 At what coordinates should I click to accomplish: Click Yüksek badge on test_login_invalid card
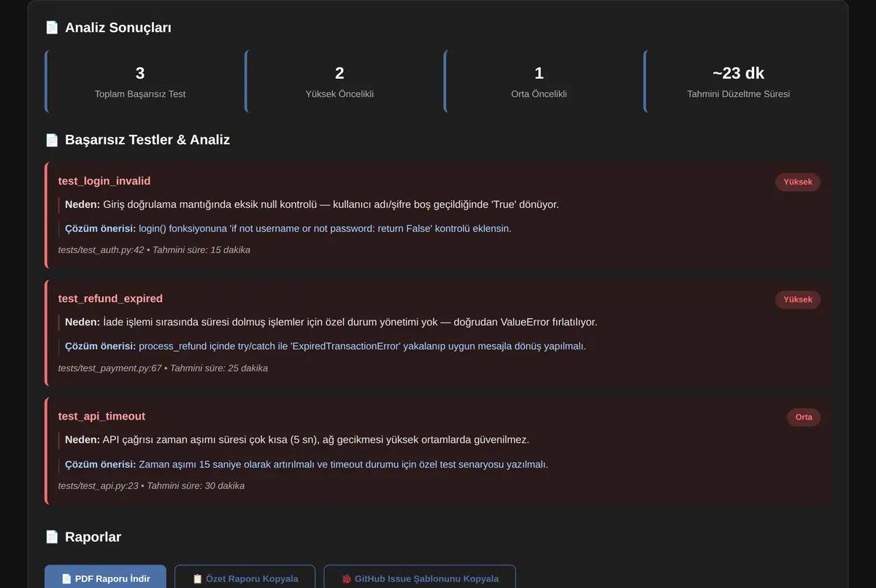(798, 182)
